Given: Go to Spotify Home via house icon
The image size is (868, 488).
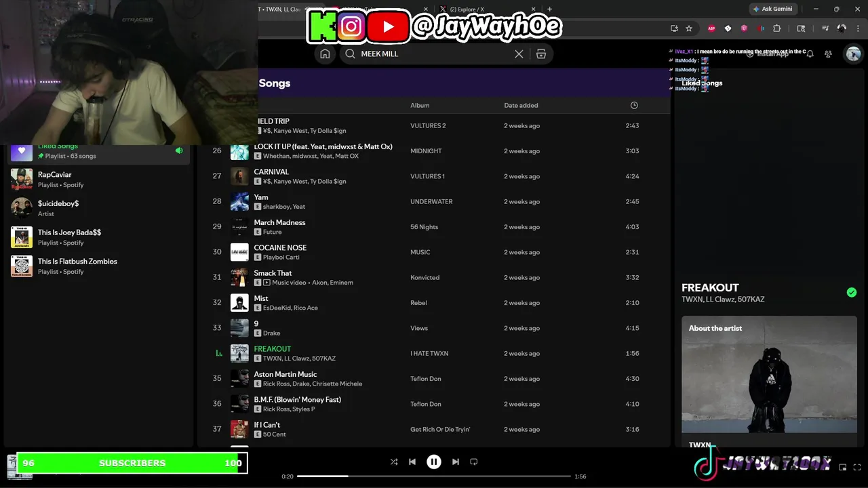Looking at the screenshot, I should [325, 54].
